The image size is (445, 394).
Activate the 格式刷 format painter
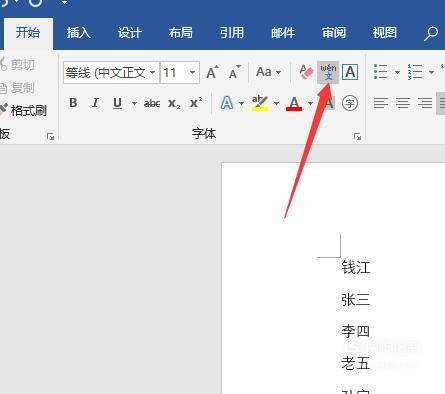(23, 110)
